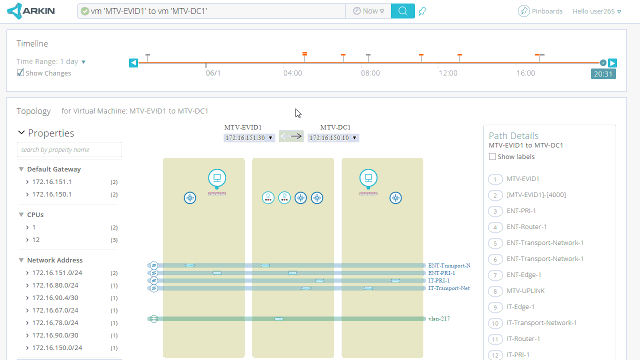Image resolution: width=640 pixels, height=360 pixels.
Task: Expand the 172.16.151.0/24 network entry
Action: click(27, 273)
